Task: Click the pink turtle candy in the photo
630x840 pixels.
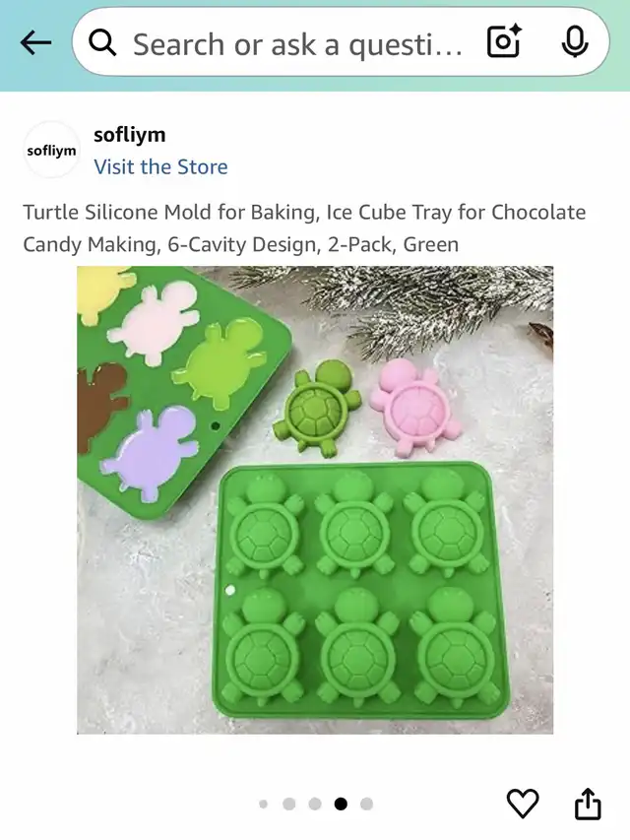Action: click(415, 407)
